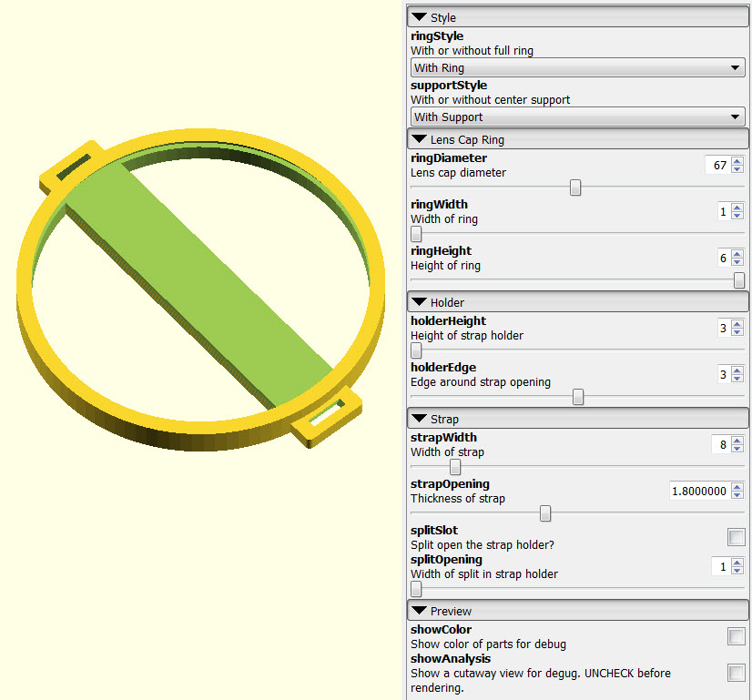The height and width of the screenshot is (700, 752).
Task: Click the strapWidth slider handle
Action: click(455, 467)
